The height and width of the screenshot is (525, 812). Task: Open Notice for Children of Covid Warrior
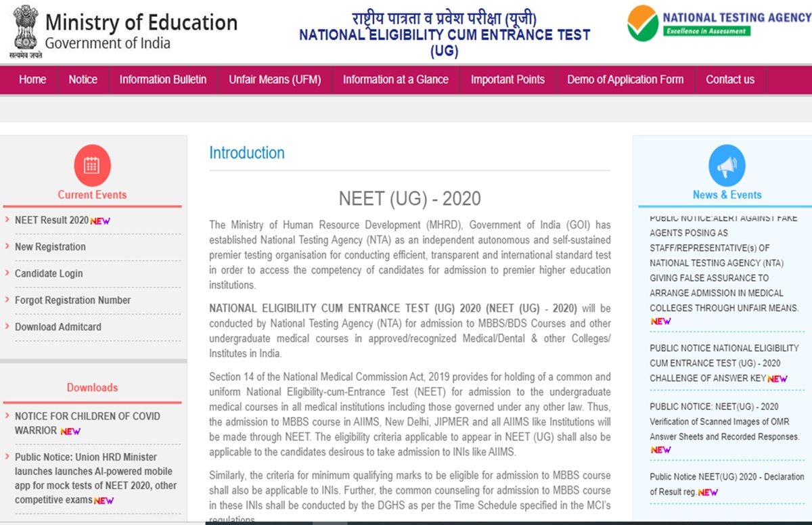87,423
